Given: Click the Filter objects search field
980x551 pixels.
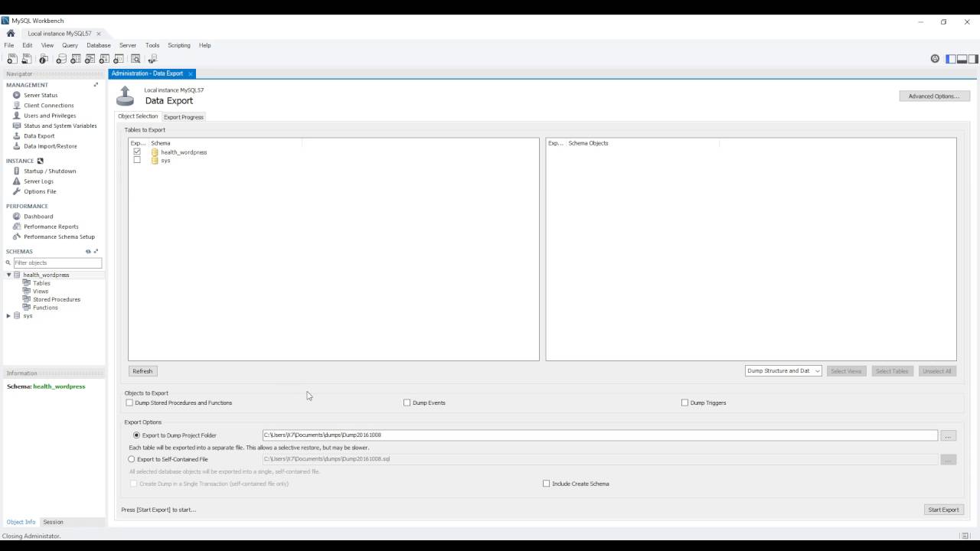Looking at the screenshot, I should tap(57, 262).
